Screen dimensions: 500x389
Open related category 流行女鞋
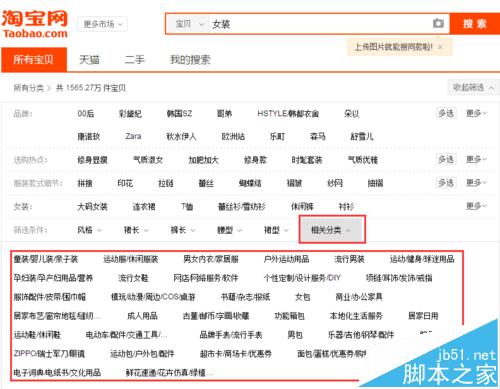tap(133, 278)
